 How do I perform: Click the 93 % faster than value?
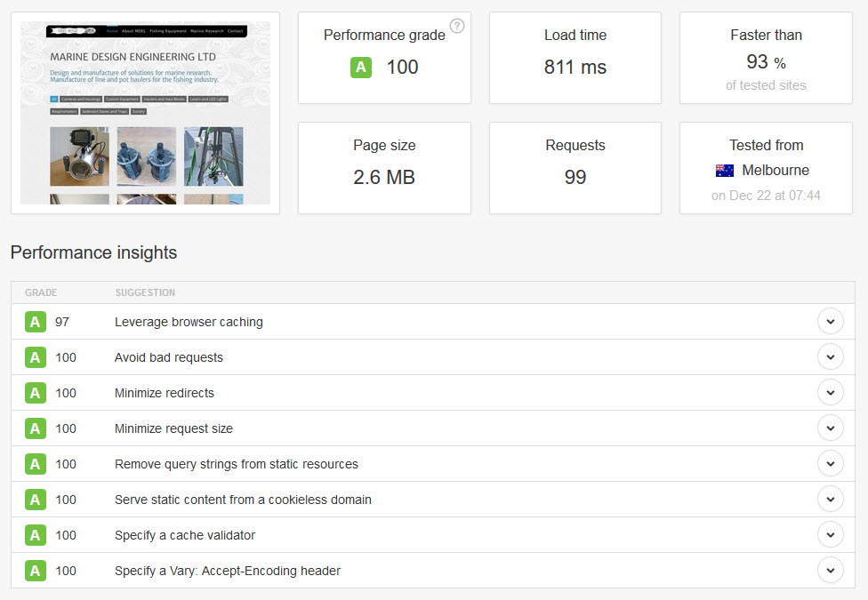tap(766, 62)
